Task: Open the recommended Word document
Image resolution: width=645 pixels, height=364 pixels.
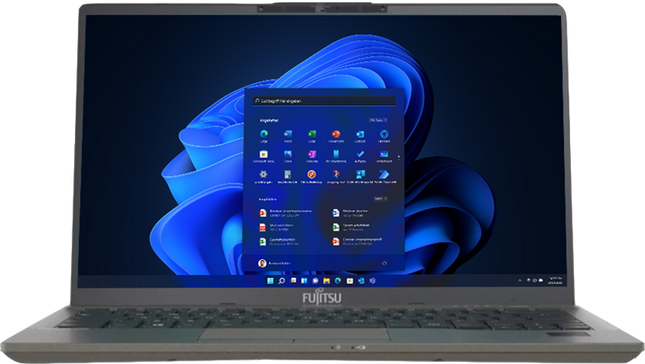Action: tap(350, 213)
